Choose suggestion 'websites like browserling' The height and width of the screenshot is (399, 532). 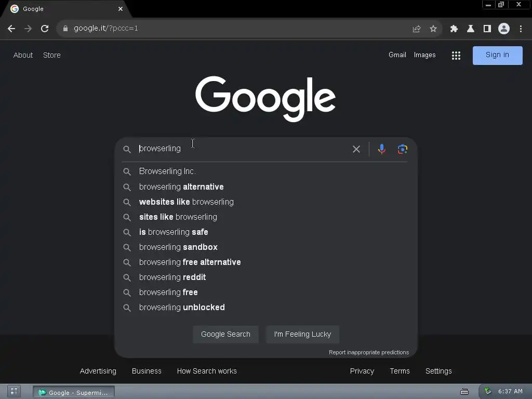[265, 202]
